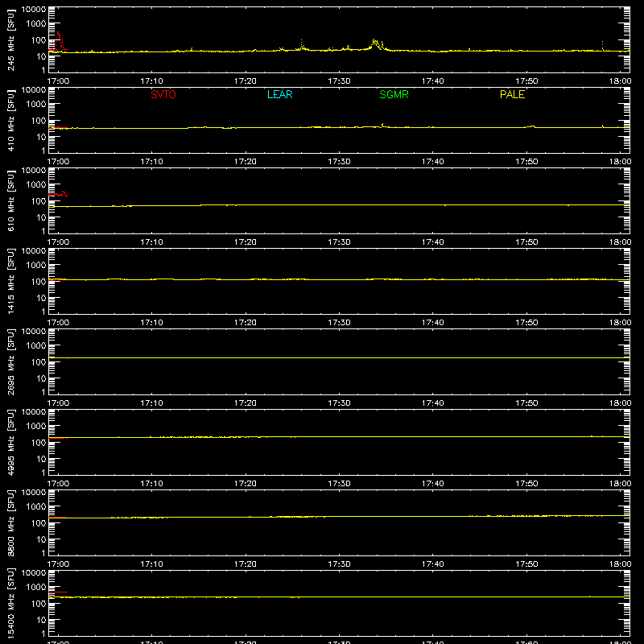The width and height of the screenshot is (644, 644).
Task: Click the 10 tick value on 1415 MHz axis
Action: point(41,298)
